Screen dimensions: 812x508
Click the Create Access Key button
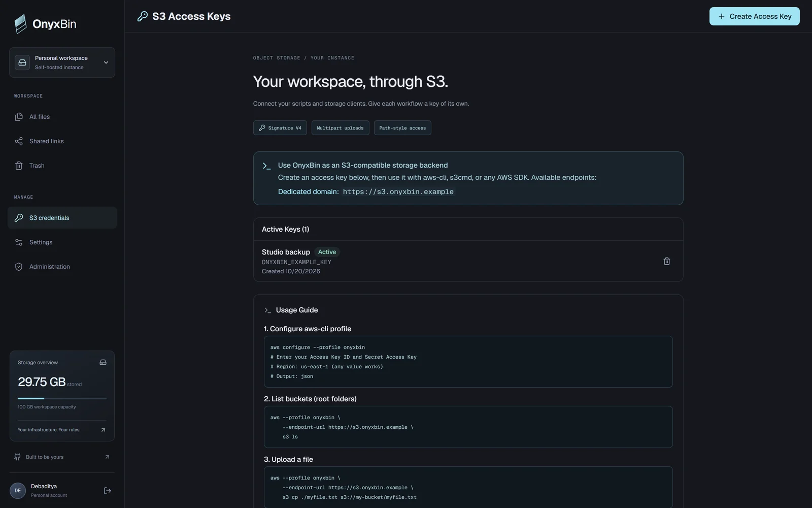tap(754, 16)
